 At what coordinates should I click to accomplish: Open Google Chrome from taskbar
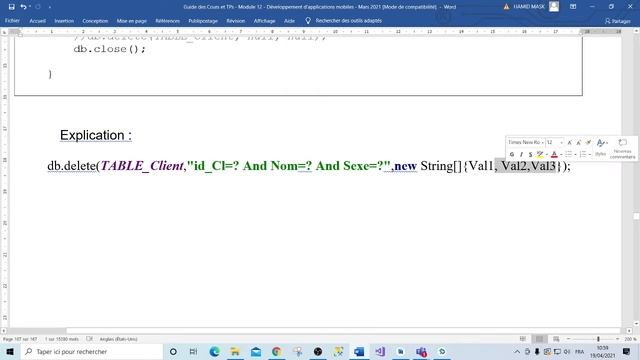[277, 351]
